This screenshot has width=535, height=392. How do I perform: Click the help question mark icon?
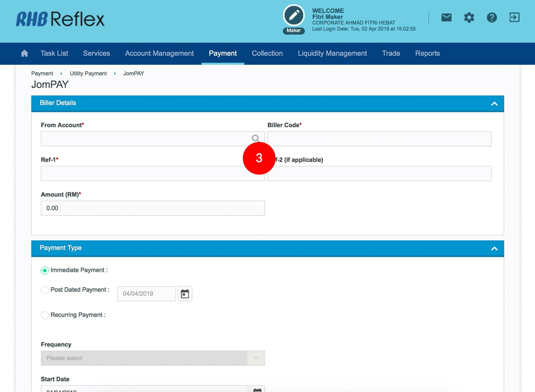492,18
